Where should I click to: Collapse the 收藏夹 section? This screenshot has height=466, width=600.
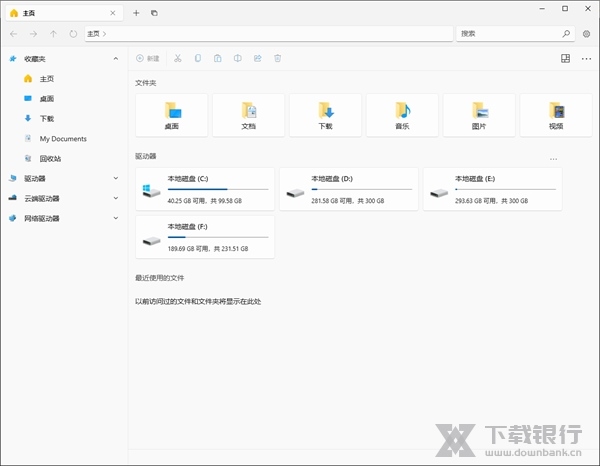(116, 59)
